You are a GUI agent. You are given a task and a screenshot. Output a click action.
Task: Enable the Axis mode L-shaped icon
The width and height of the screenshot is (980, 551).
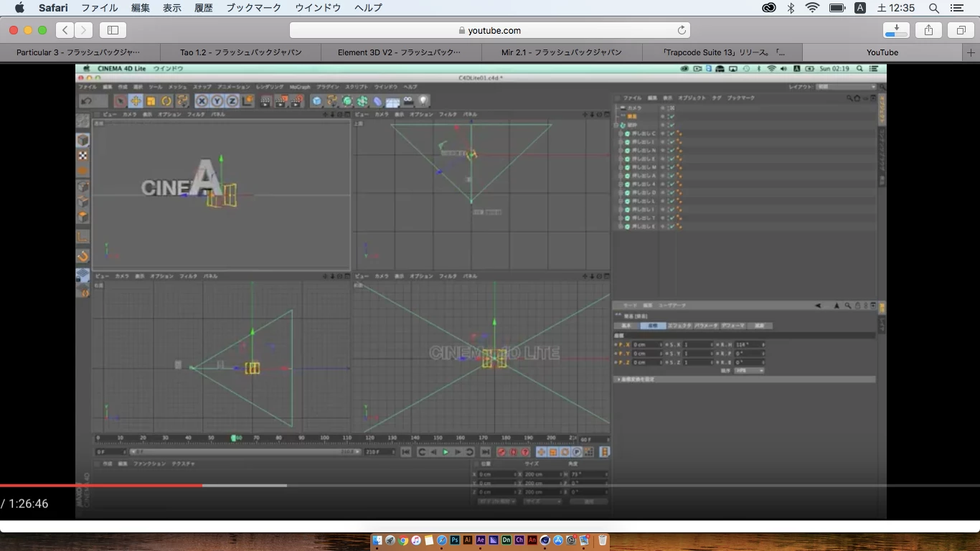coord(83,236)
